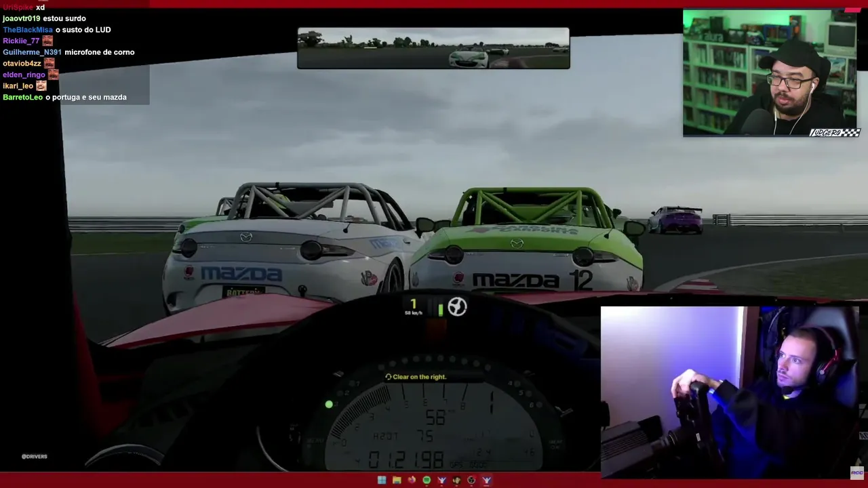Screen dimensions: 868x488
Task: Click the gear indicator '1' in HUD
Action: [x=413, y=304]
